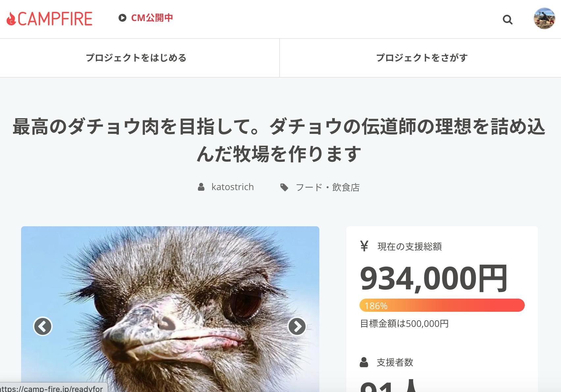Screen dimensions: 561x392
Task: Show previous slide with left arrow
Action: coord(43,326)
